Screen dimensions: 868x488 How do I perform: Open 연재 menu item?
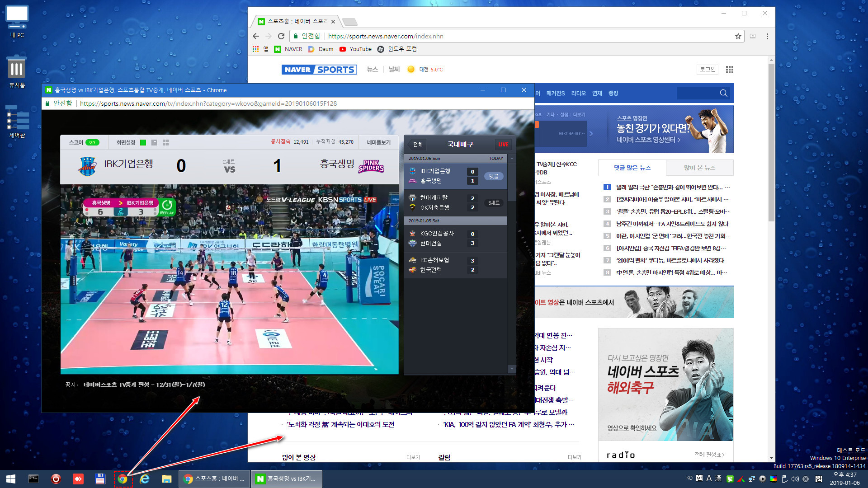click(x=597, y=93)
